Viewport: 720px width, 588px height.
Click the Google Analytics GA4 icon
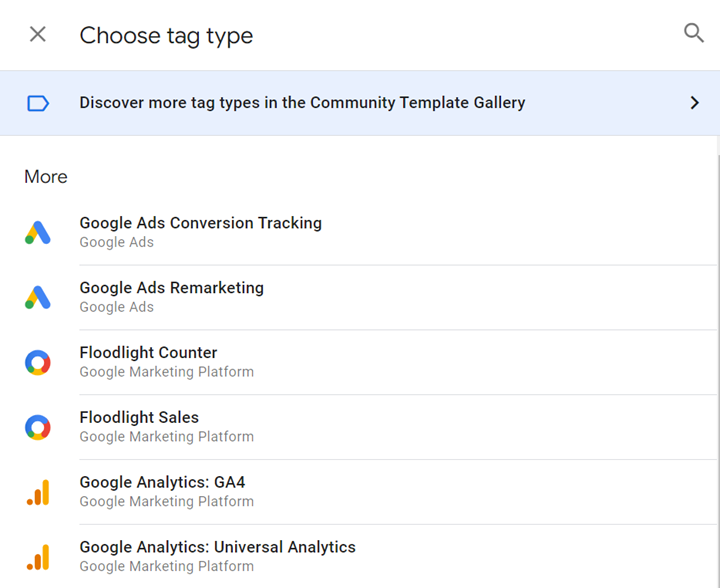point(38,492)
